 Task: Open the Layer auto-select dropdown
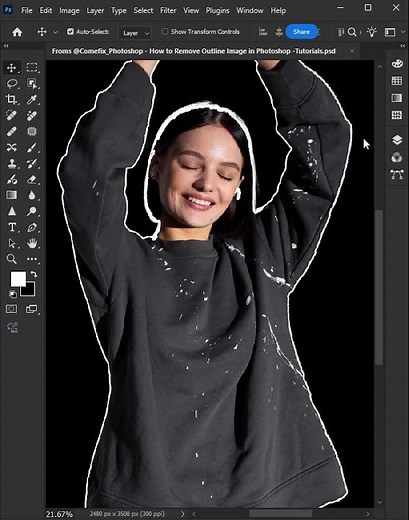tap(135, 33)
